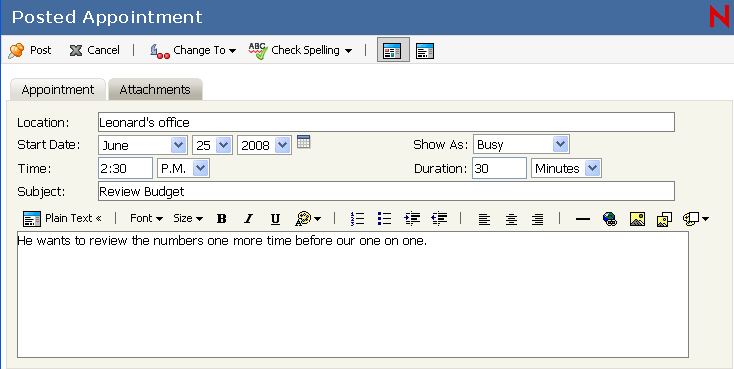Decrease the paragraph indent
This screenshot has height=369, width=734.
pos(439,219)
